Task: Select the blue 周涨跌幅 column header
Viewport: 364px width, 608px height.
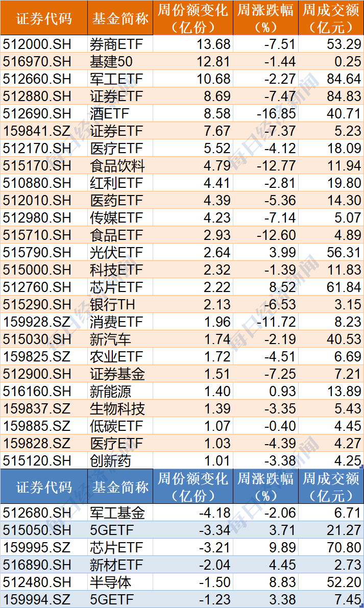Action: click(265, 487)
